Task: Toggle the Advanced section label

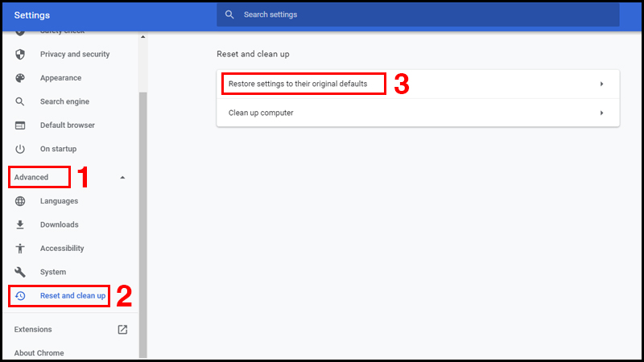Action: point(31,177)
